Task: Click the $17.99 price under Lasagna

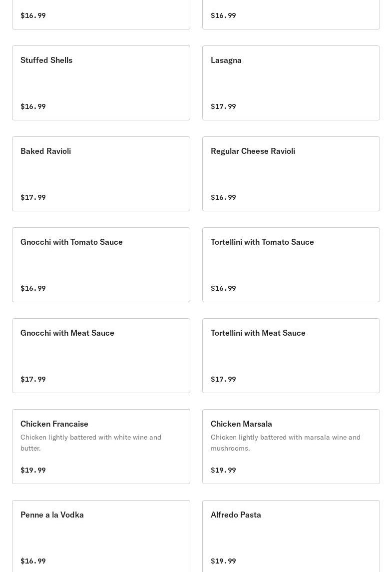Action: coord(223,106)
